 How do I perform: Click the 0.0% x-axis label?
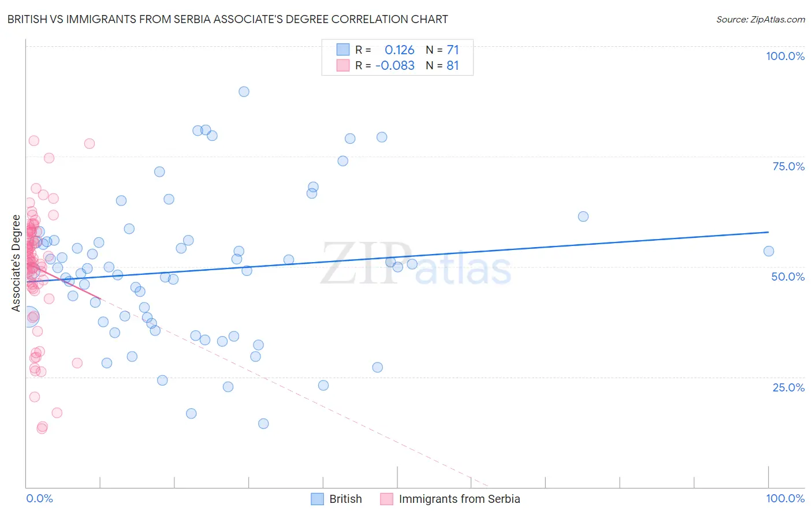[39, 498]
